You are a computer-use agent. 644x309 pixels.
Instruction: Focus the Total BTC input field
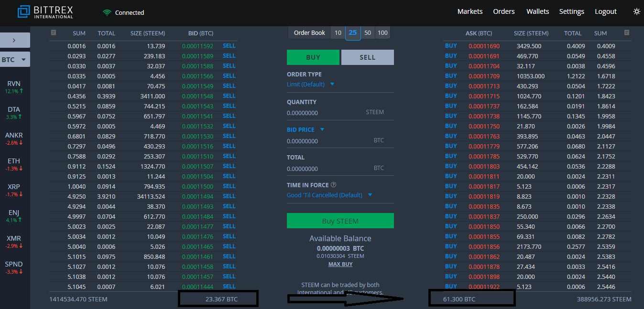(x=340, y=169)
